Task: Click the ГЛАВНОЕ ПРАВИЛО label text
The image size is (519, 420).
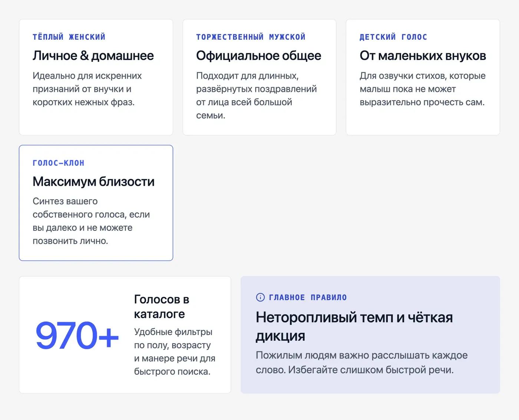Action: point(308,297)
